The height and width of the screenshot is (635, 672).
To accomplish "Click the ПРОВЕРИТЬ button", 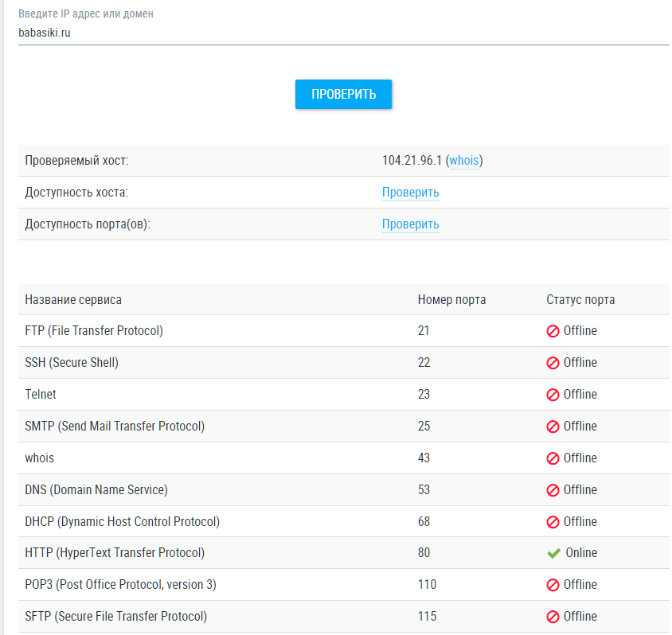I will point(343,94).
